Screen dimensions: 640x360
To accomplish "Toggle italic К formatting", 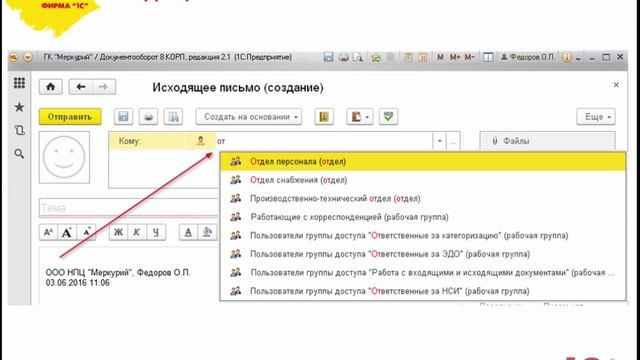I will click(137, 232).
